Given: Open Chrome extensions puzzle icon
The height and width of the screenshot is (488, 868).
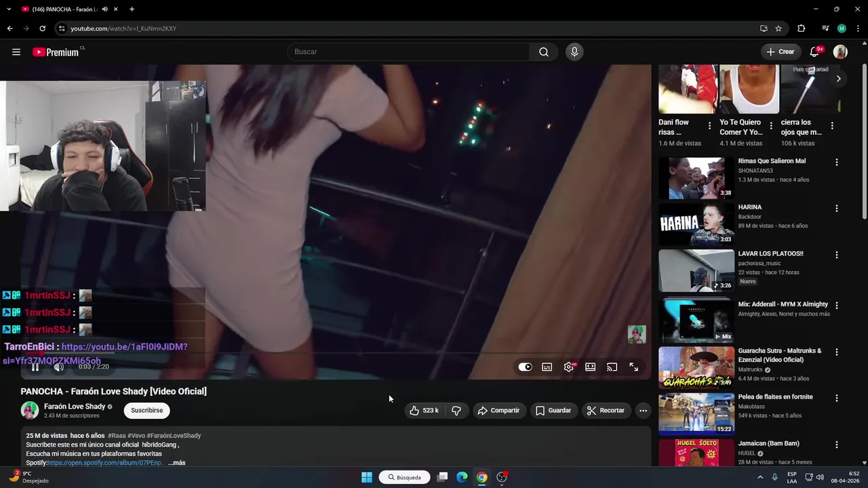Looking at the screenshot, I should [802, 28].
